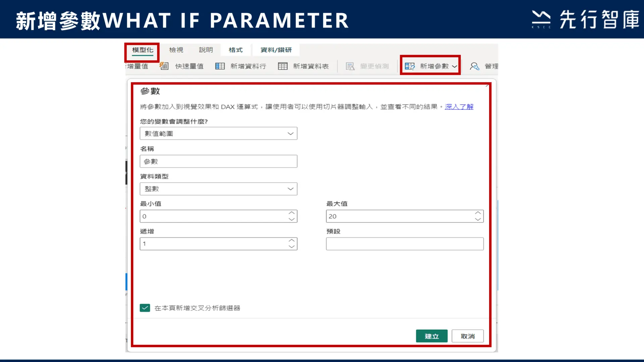Click the 快速量值 label in ribbon
The image size is (644, 362).
tap(189, 66)
